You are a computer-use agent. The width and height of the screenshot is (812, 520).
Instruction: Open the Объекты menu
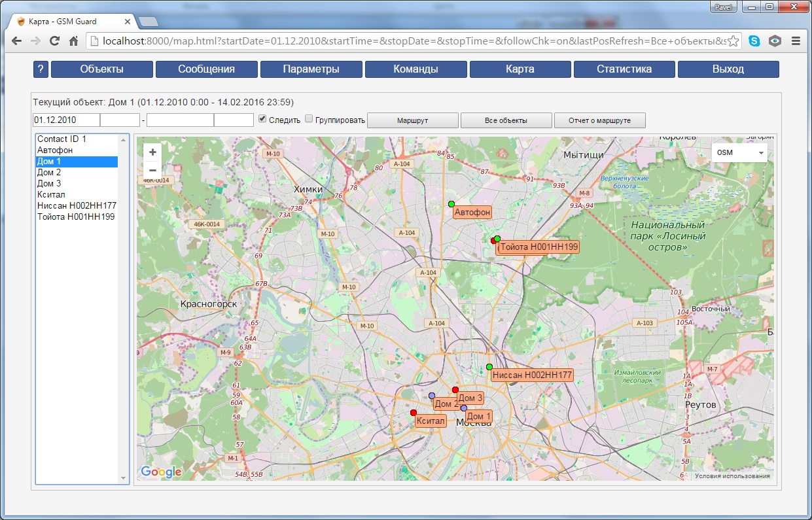pos(102,69)
